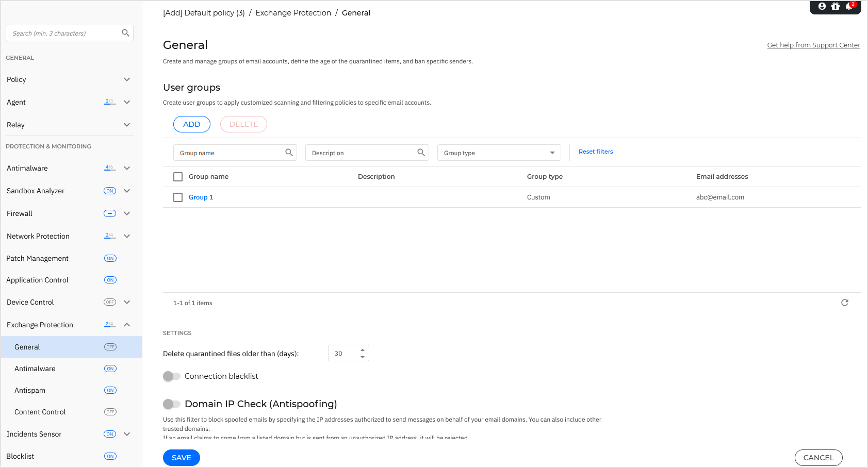This screenshot has width=868, height=468.
Task: Turn on Domain IP Check toggle
Action: 172,404
